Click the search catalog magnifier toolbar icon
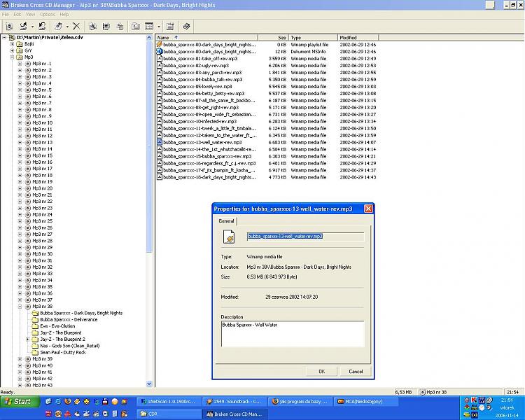525x420 pixels. point(10,27)
